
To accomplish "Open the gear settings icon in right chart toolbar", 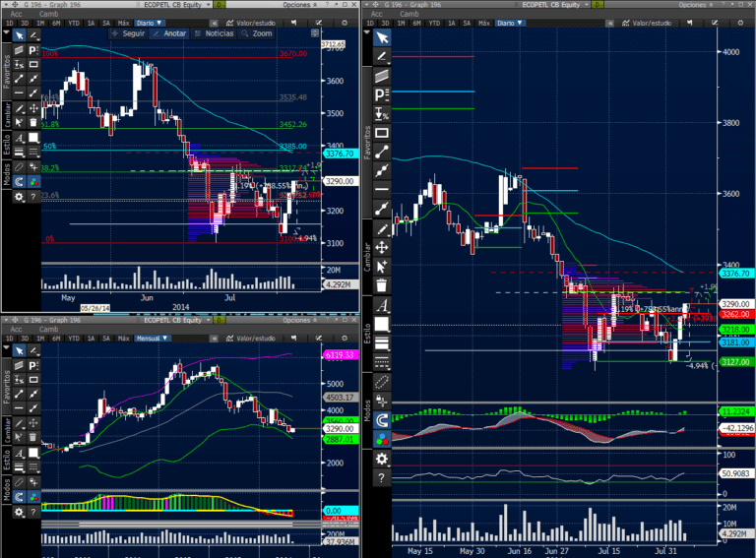I will (x=382, y=459).
